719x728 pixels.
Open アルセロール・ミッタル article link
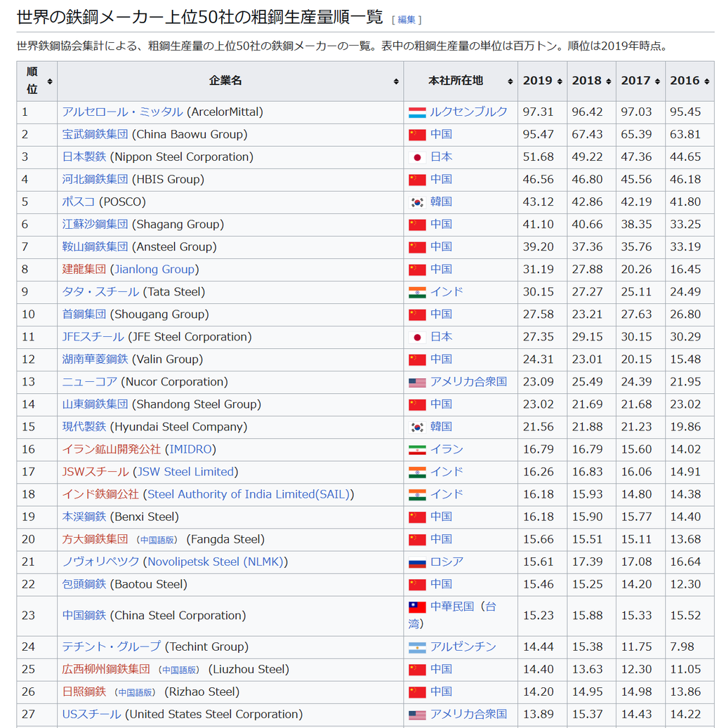tap(123, 112)
